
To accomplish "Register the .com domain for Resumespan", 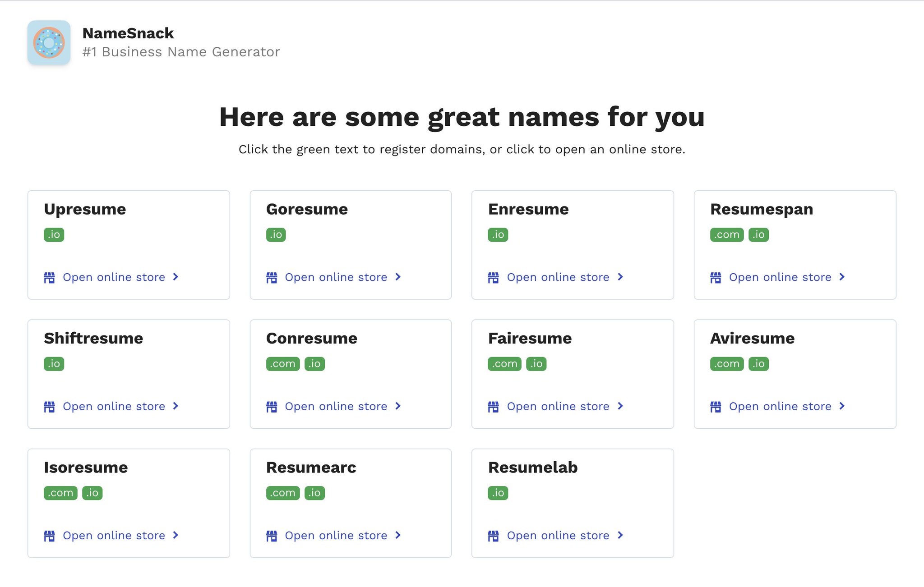I will [x=726, y=234].
